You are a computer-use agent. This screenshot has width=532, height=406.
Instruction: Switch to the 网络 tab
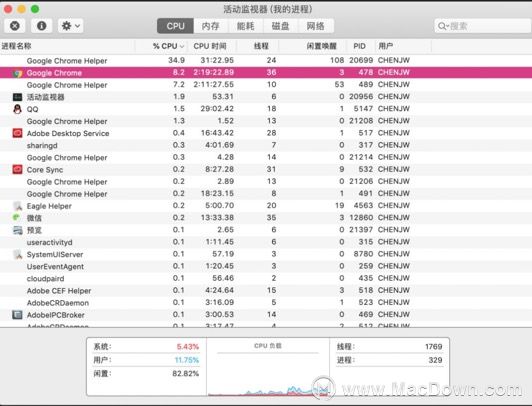(x=316, y=26)
